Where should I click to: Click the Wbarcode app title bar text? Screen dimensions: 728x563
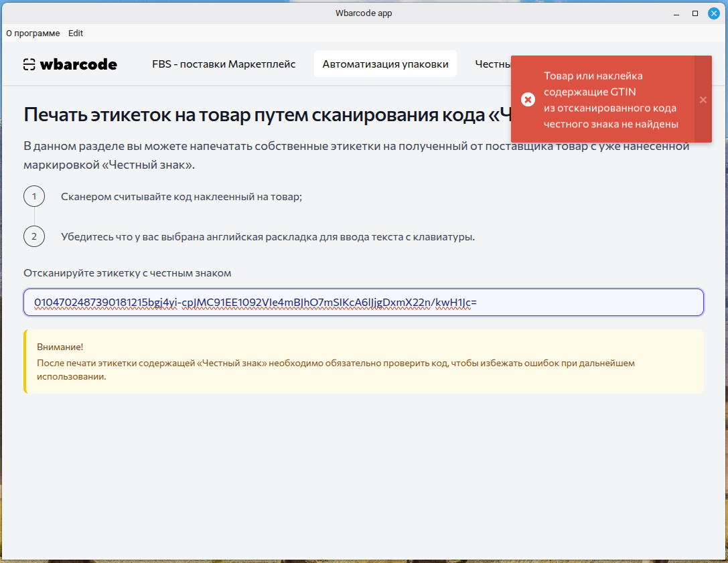point(364,13)
